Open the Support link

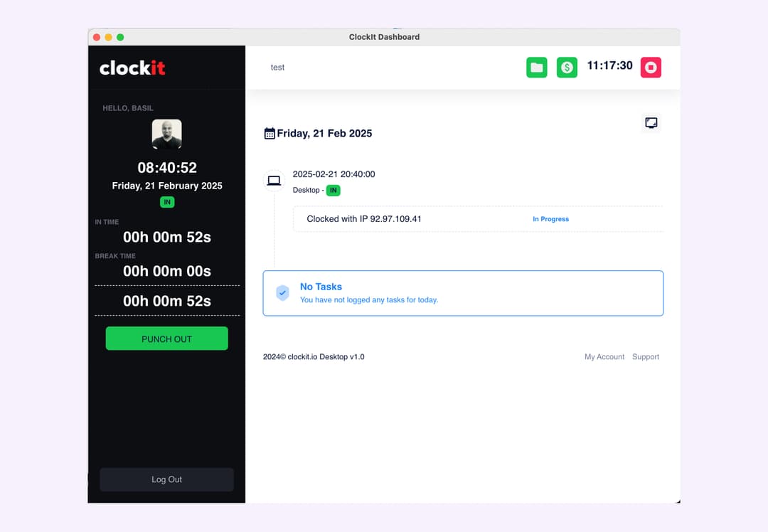[x=645, y=356]
